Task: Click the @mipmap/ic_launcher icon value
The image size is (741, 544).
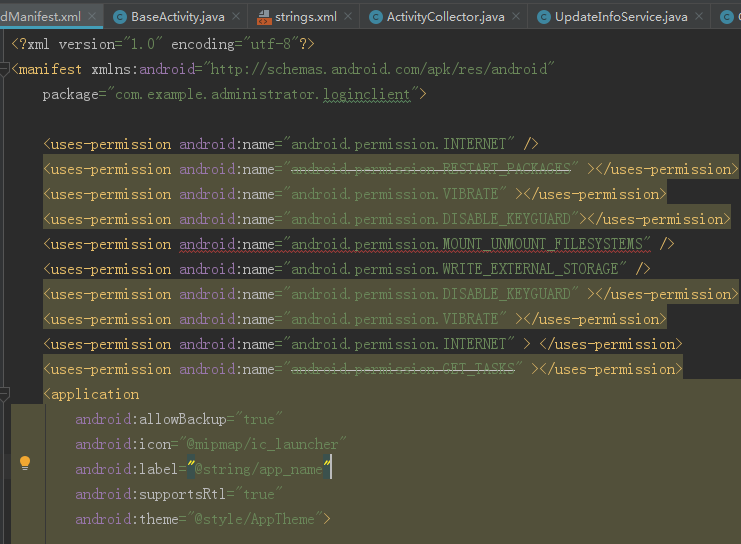Action: (x=262, y=444)
